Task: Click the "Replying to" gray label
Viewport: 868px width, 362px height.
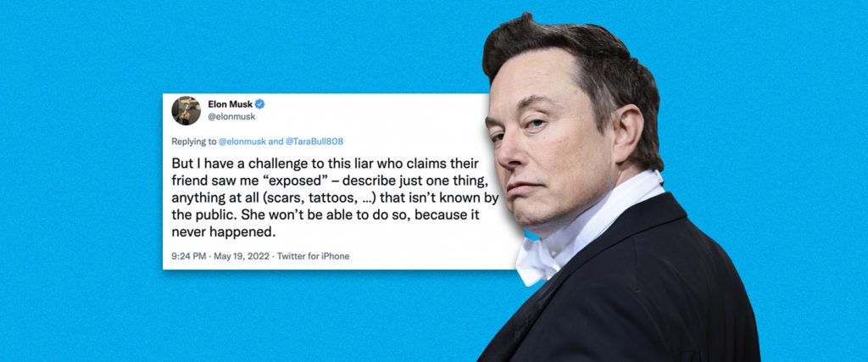Action: (194, 141)
